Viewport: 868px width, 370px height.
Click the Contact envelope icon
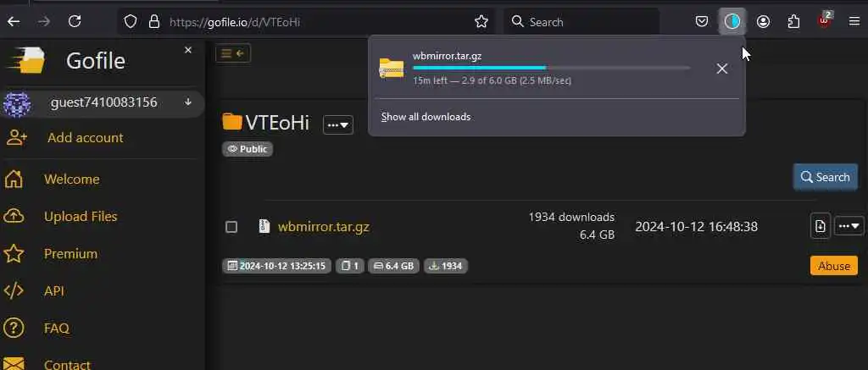[14, 363]
